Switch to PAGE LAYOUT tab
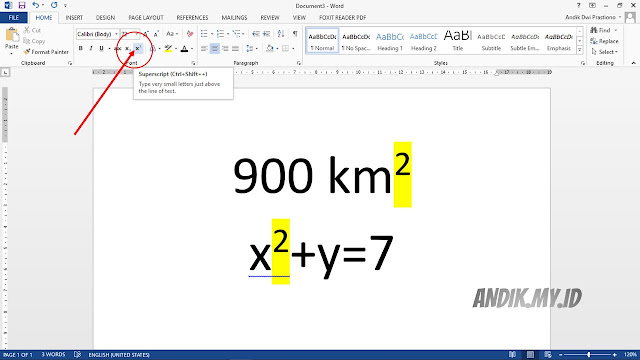This screenshot has width=640, height=360. coord(146,18)
